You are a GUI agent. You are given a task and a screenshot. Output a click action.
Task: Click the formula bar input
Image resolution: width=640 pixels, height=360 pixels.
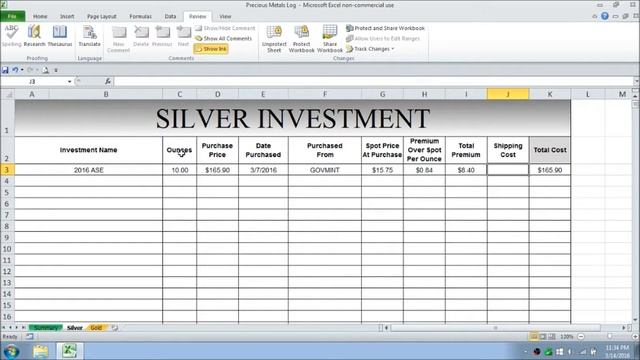click(373, 82)
